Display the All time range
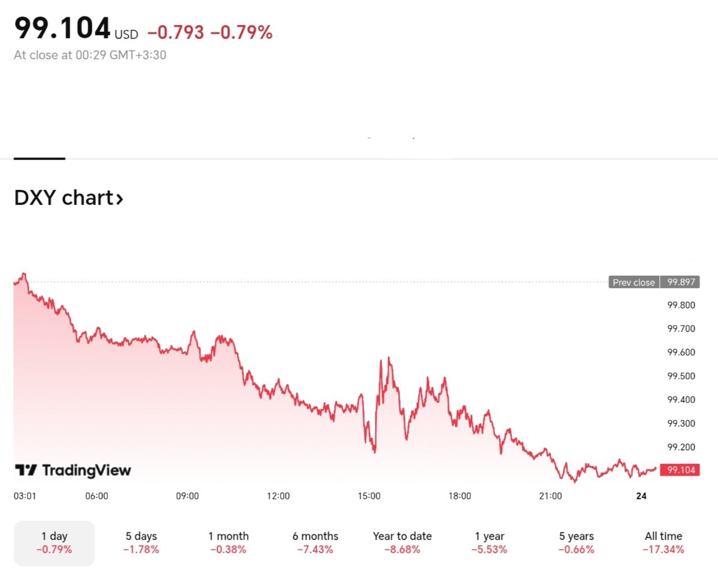The width and height of the screenshot is (718, 588). pos(663,542)
